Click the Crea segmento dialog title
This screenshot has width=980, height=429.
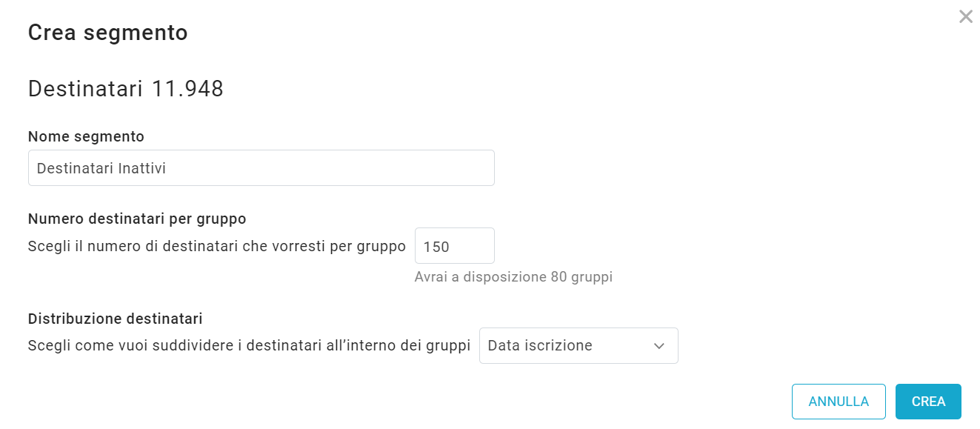pyautogui.click(x=107, y=32)
